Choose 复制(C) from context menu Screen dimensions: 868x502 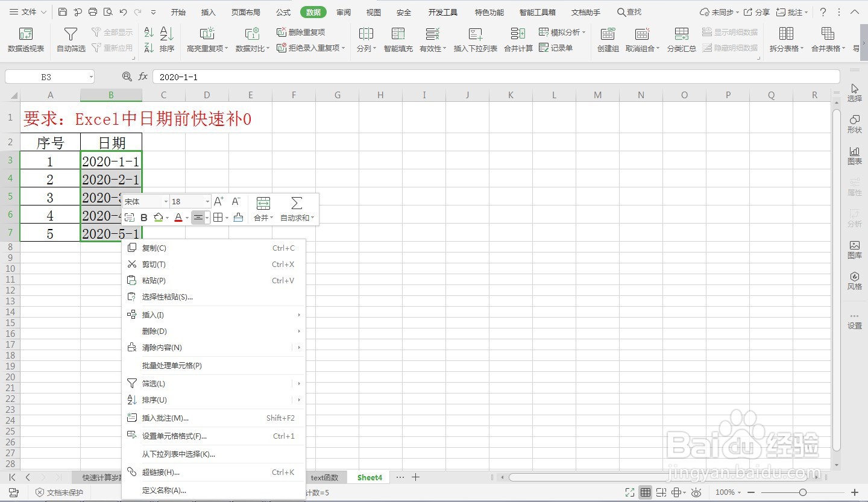point(214,248)
